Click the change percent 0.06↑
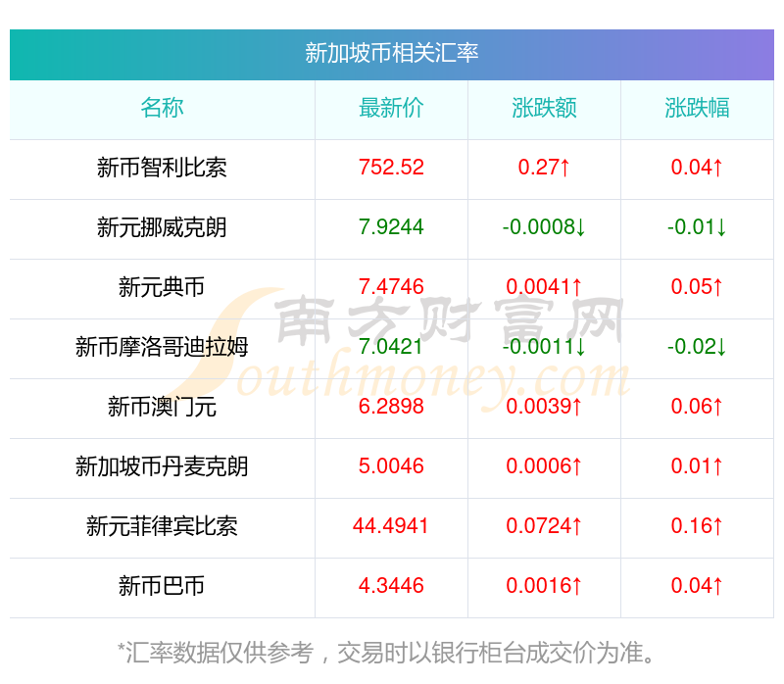The image size is (784, 684). point(697,407)
